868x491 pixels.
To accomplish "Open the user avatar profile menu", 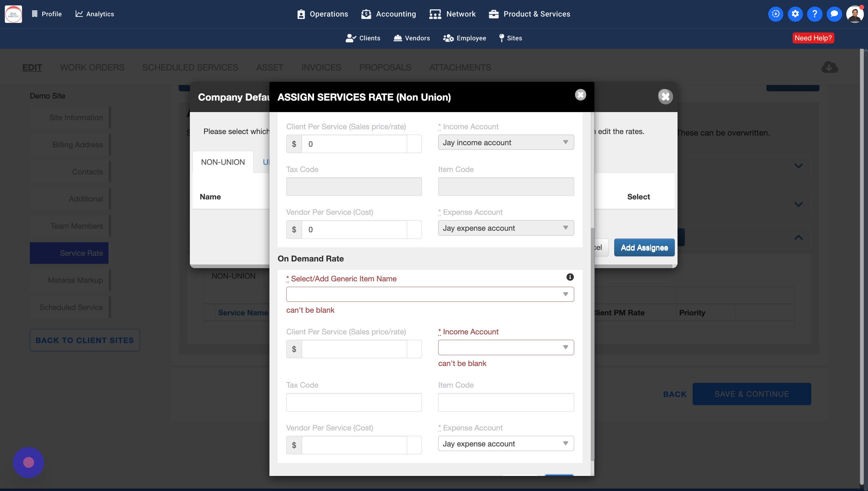I will tap(854, 14).
